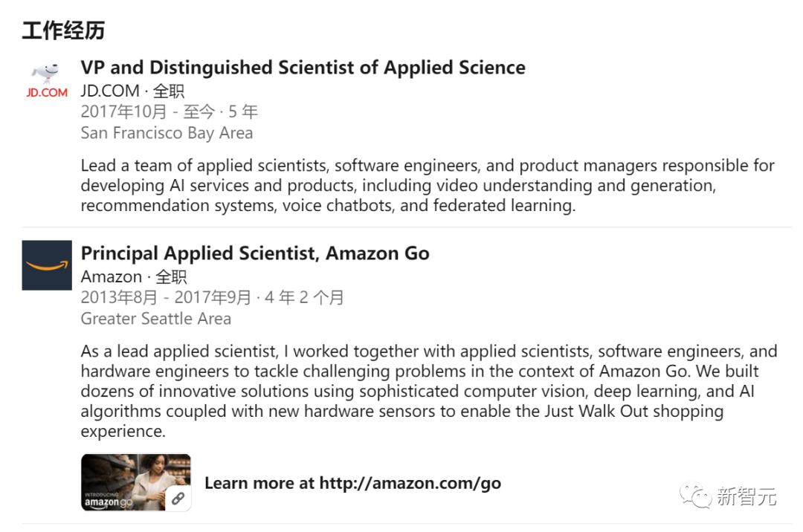Image resolution: width=803 pixels, height=532 pixels.
Task: Click the Learn more at amazon.com/go link
Action: point(352,483)
